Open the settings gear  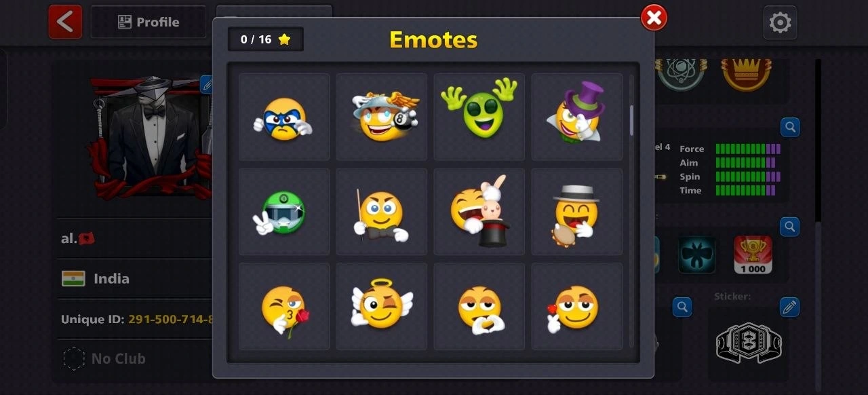(780, 22)
